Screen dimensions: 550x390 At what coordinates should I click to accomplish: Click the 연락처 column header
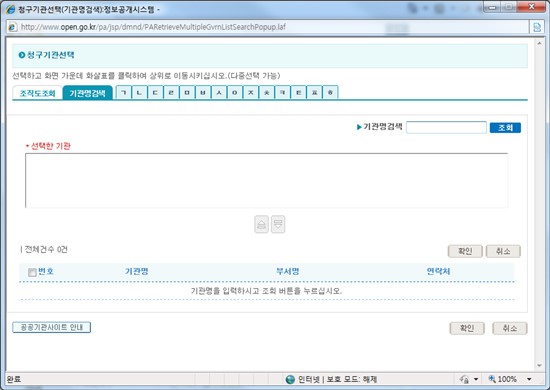(x=438, y=271)
